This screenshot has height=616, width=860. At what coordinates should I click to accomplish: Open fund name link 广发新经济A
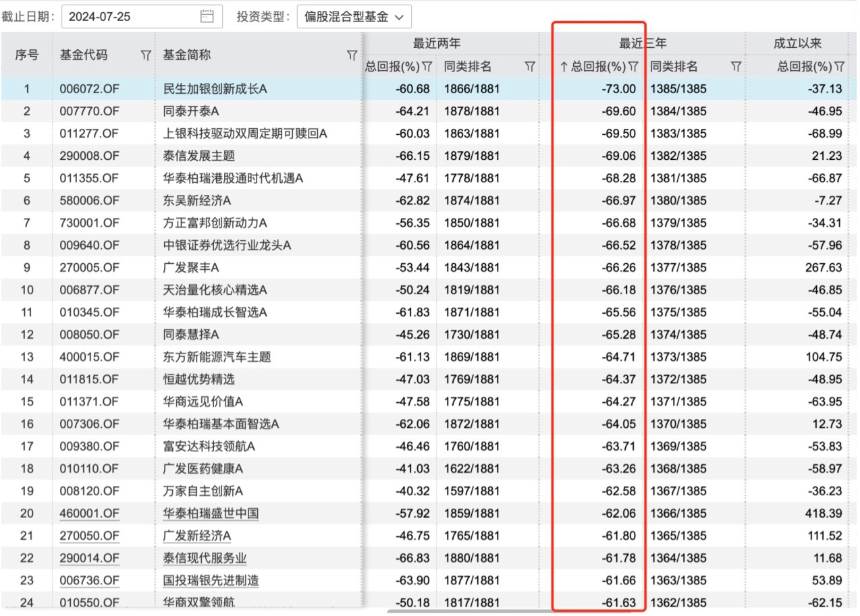pos(197,536)
